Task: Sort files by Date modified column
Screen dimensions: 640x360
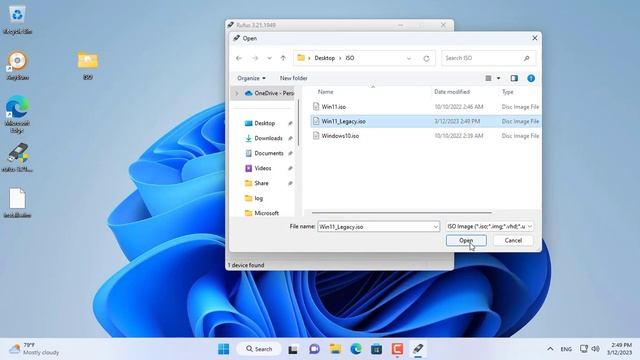Action: pos(452,92)
